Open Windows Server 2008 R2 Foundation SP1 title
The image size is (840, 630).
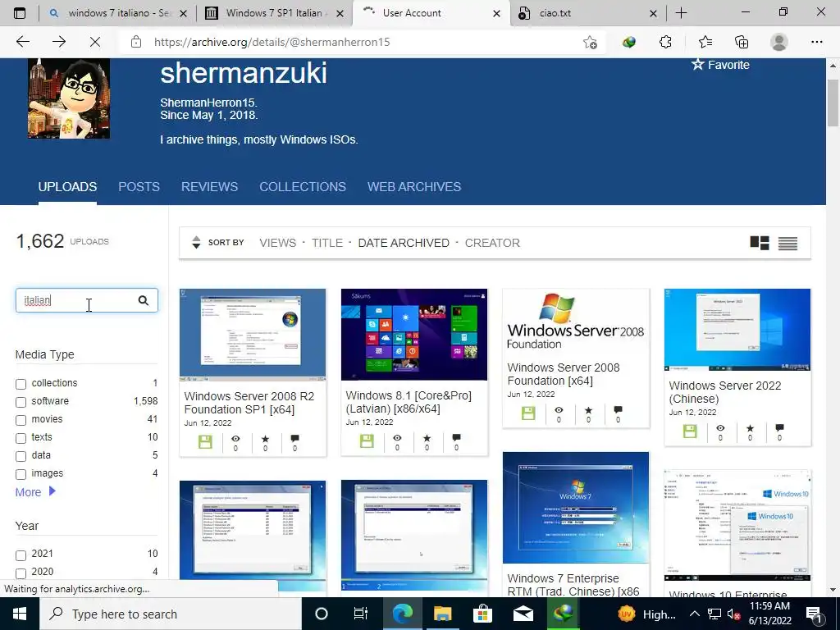pos(249,403)
